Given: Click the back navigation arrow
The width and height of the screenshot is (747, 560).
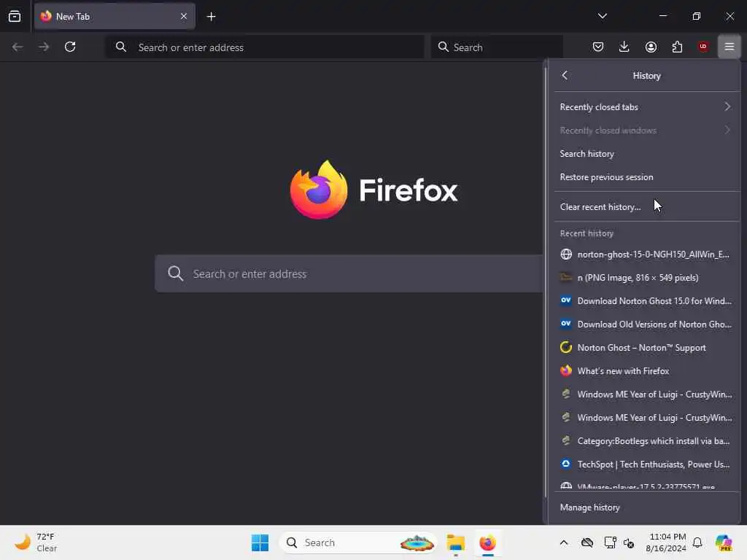Looking at the screenshot, I should point(18,47).
